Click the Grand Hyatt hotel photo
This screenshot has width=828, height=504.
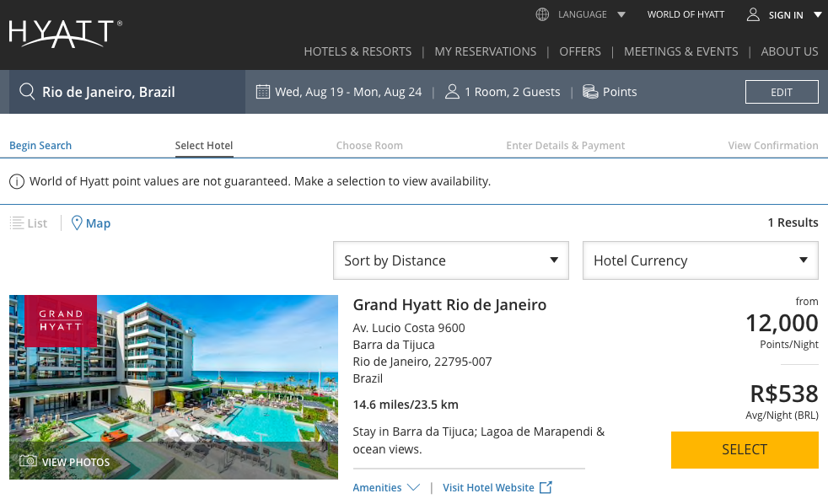[x=174, y=387]
